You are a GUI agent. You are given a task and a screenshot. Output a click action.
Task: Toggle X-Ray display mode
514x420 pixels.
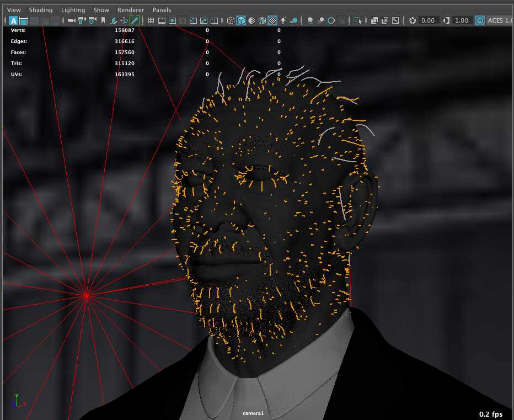[374, 20]
